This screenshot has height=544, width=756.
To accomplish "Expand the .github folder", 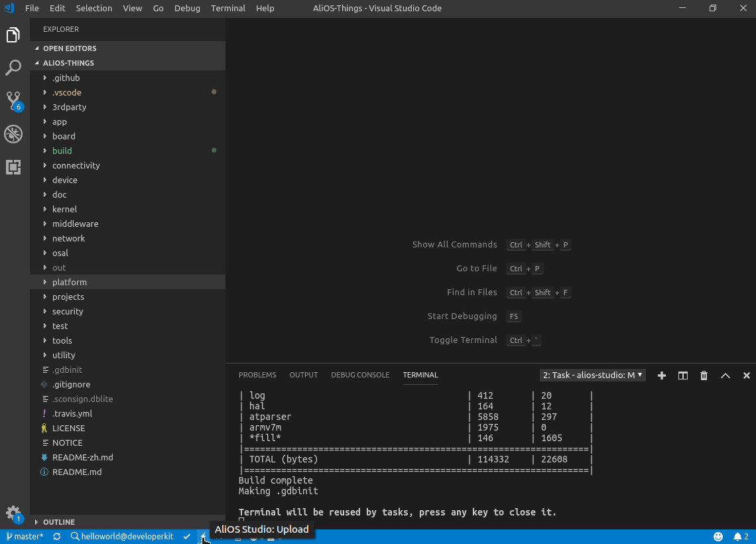I will [x=128, y=78].
